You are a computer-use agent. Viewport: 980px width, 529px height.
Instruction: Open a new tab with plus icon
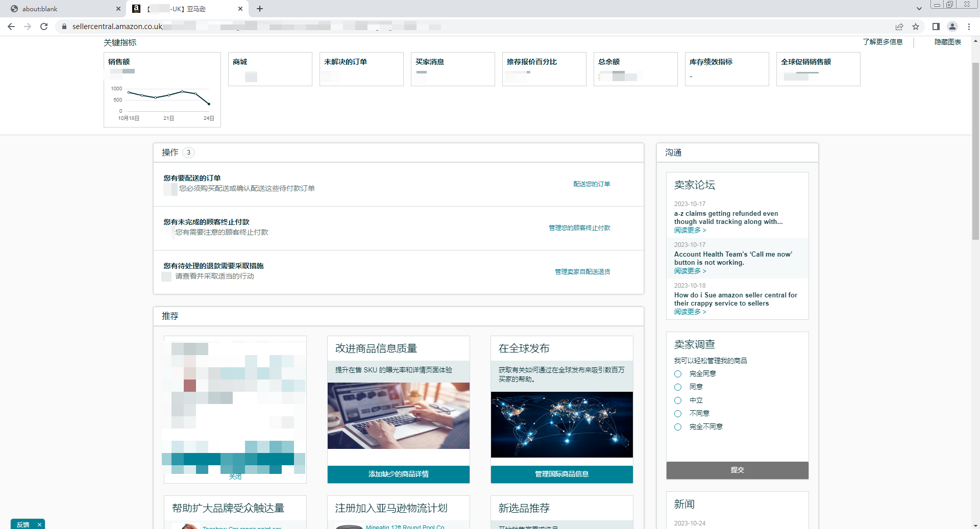tap(260, 9)
